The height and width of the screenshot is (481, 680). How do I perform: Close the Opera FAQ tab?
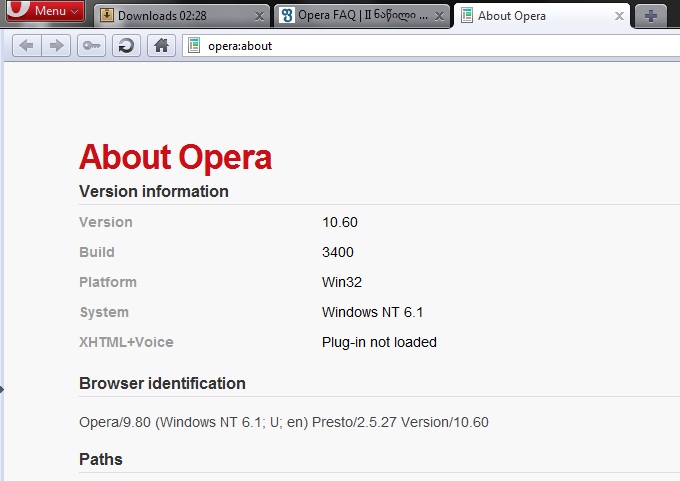[440, 16]
